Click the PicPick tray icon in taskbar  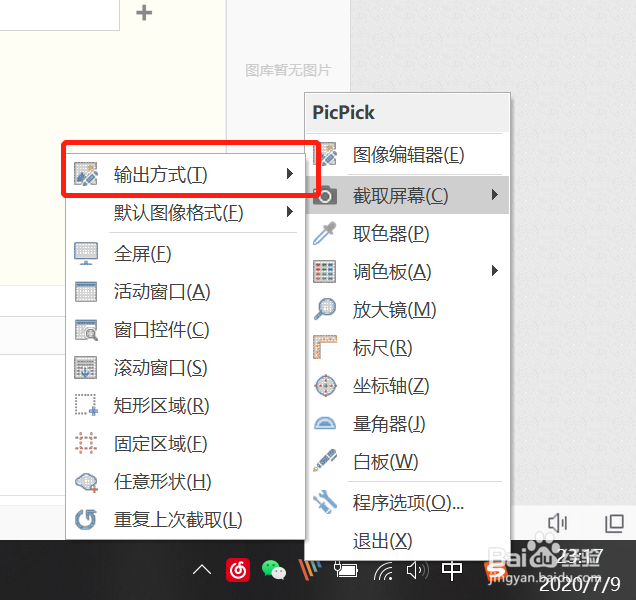click(x=309, y=570)
